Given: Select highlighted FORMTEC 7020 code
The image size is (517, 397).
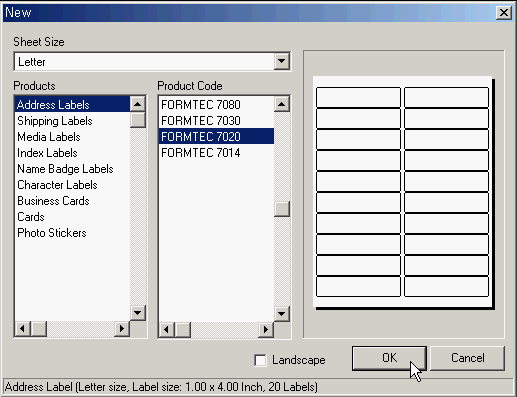Looking at the screenshot, I should (216, 137).
